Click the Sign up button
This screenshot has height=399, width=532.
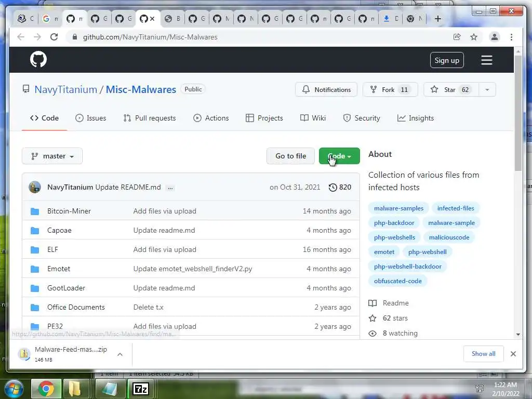pyautogui.click(x=447, y=60)
